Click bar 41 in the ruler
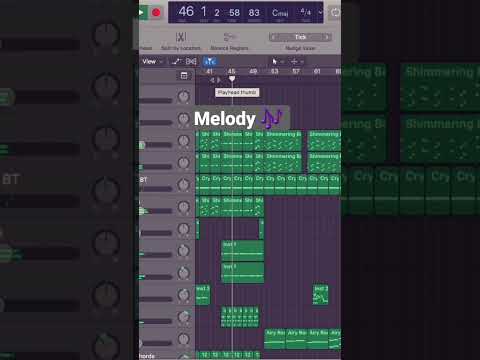Image resolution: width=480 pixels, height=360 pixels. click(x=209, y=71)
